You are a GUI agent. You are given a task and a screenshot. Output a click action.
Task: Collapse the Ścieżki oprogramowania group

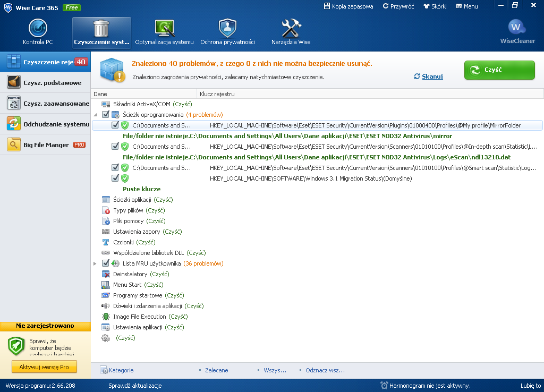tap(96, 115)
